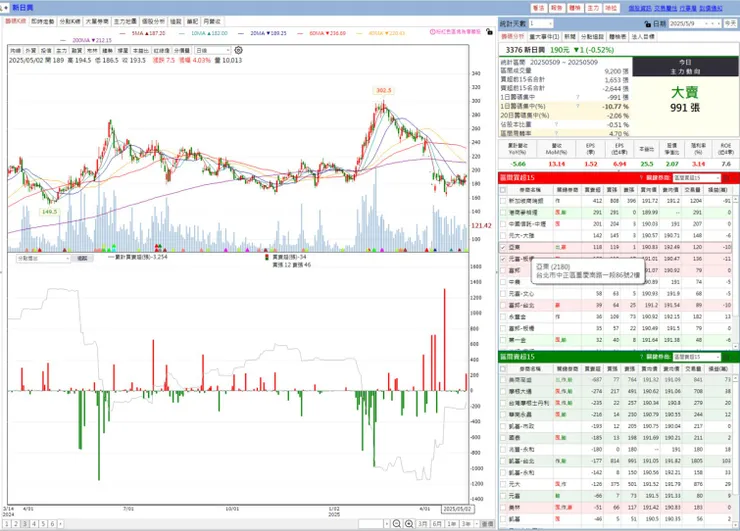Select the 3月 range button
Image resolution: width=740 pixels, height=531 pixels.
(x=422, y=524)
